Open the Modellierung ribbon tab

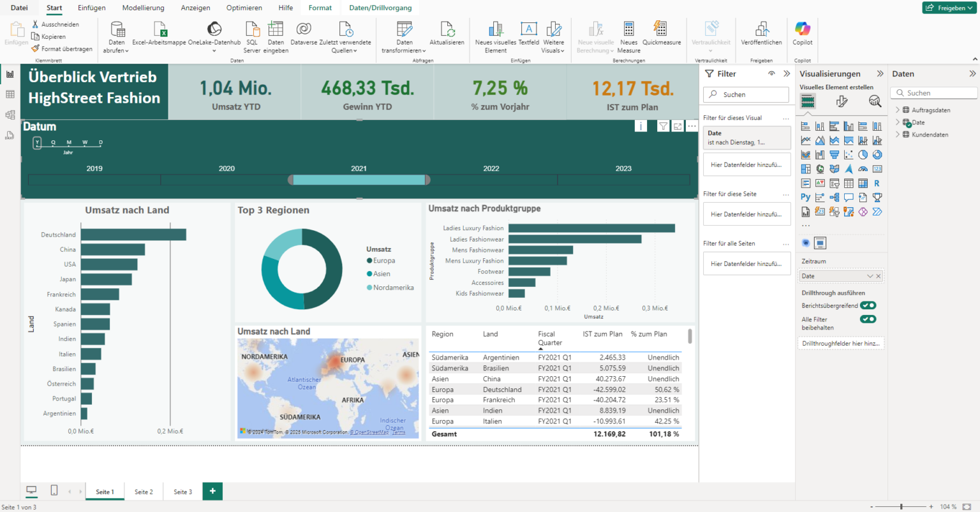(x=143, y=8)
